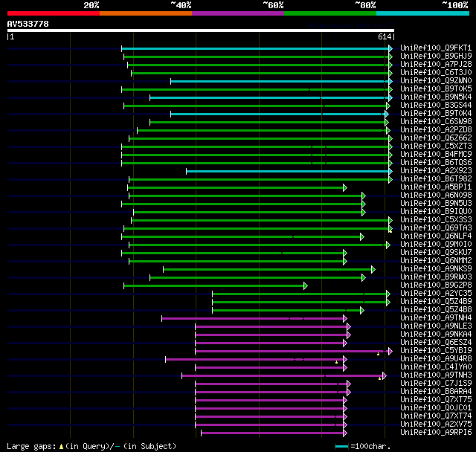Screen dimensions: 476x452
Task: Click the yellow query-gap marker under Q69TA3
Action: [390, 231]
